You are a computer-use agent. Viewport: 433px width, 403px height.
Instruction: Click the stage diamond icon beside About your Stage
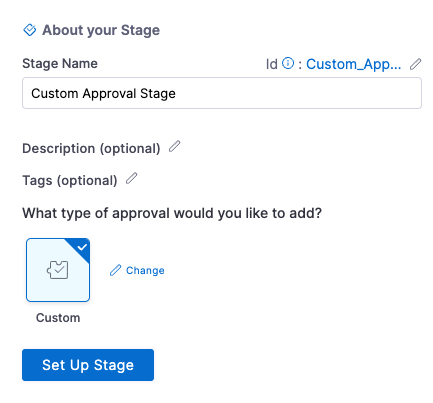pos(30,30)
